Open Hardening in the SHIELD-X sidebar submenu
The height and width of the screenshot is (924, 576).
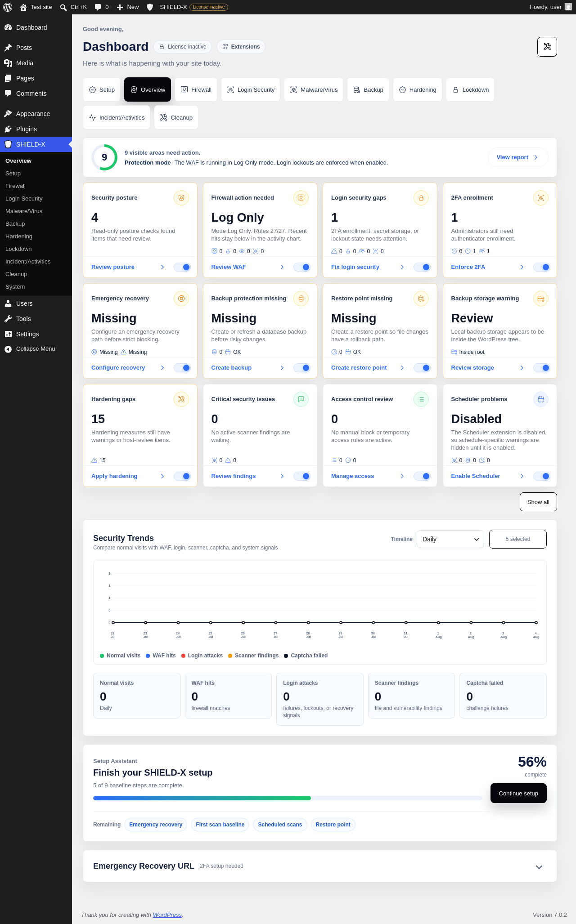coord(19,237)
